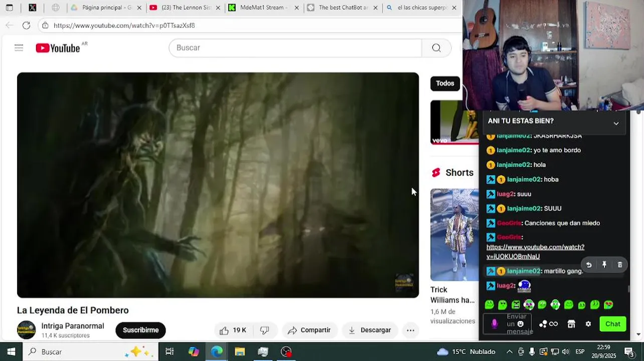Select the browser address bar URL

[124, 25]
